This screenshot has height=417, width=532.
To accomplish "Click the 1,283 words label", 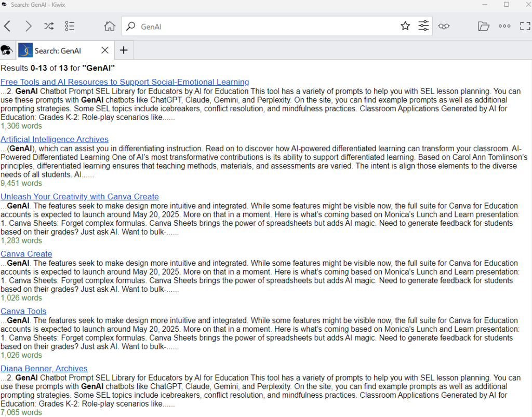I will point(21,241).
